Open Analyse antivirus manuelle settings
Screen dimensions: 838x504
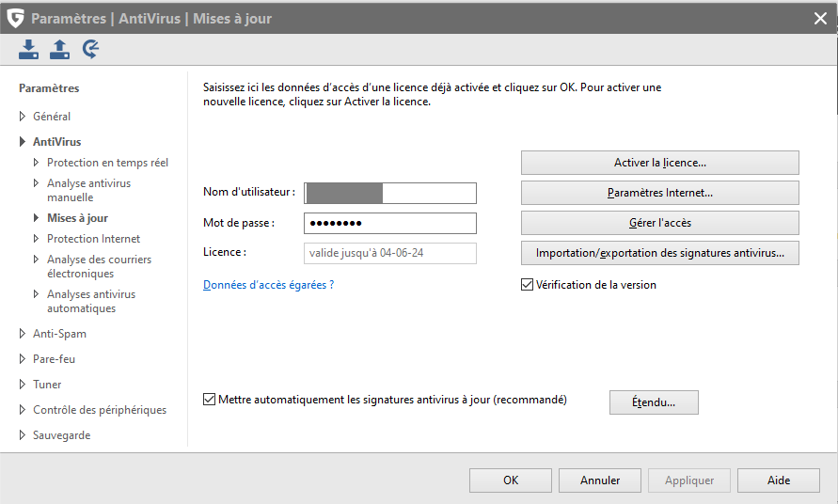click(88, 190)
